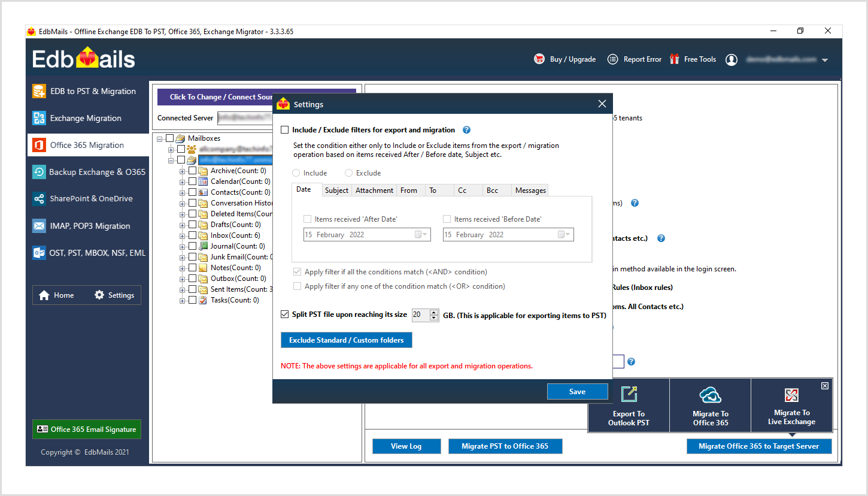Expand the account dropdown arrow
This screenshot has height=496, width=868.
click(825, 60)
